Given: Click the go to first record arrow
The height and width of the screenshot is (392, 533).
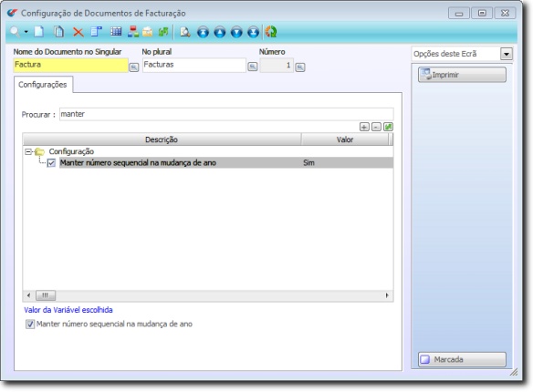Looking at the screenshot, I should (x=203, y=32).
